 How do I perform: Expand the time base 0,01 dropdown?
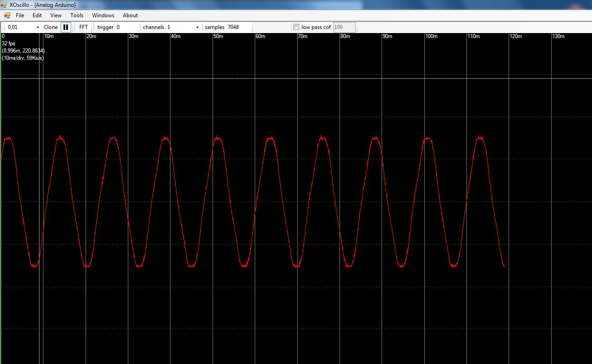click(x=38, y=27)
